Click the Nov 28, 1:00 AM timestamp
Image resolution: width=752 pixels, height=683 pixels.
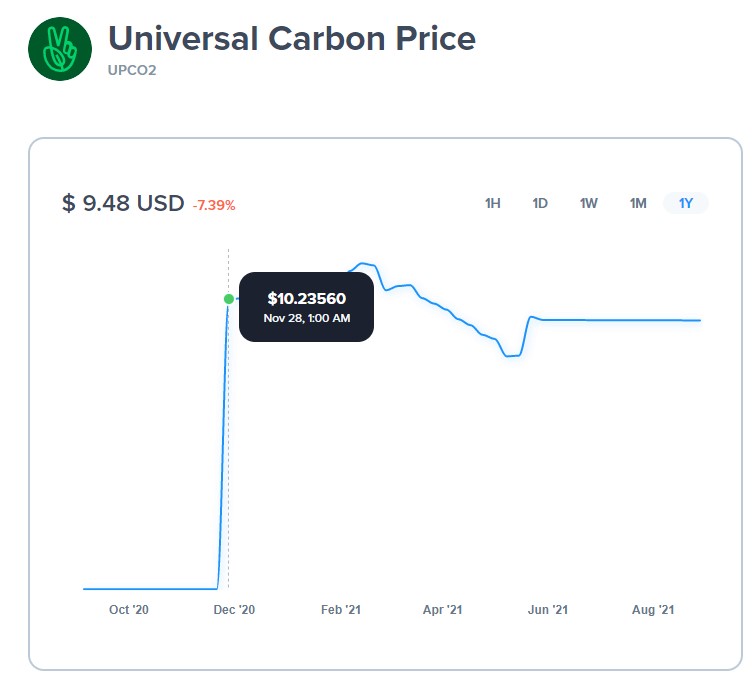(x=306, y=318)
